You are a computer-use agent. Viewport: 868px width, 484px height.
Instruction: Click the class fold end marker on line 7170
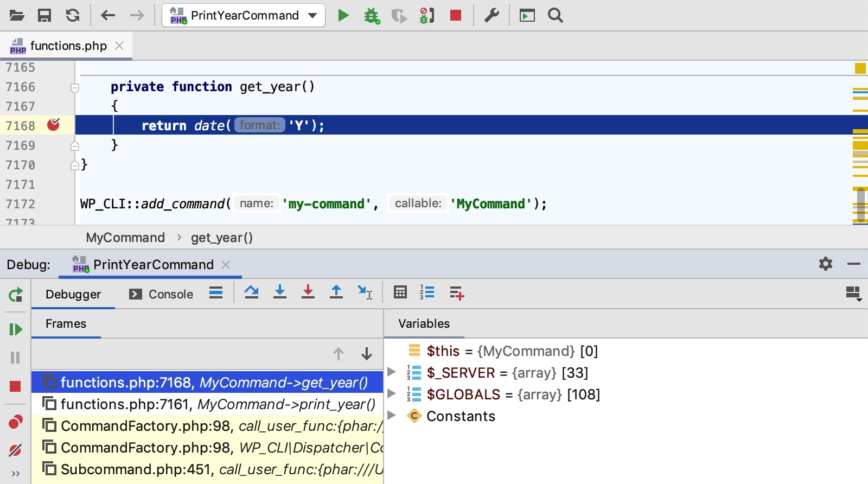point(75,165)
